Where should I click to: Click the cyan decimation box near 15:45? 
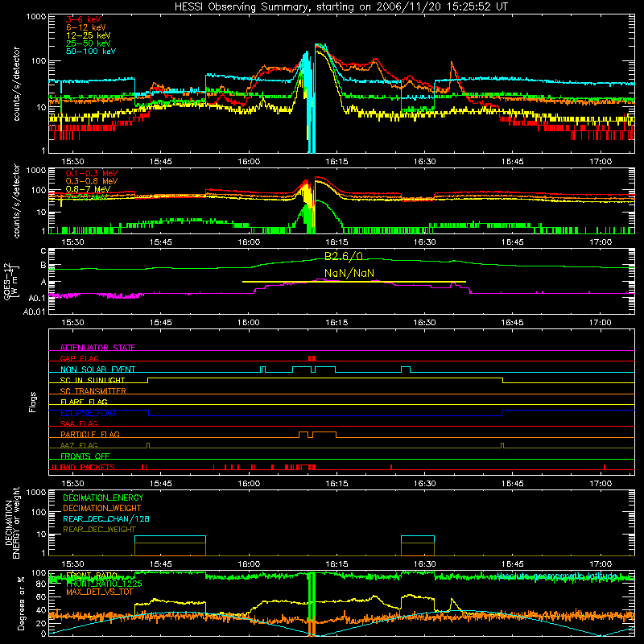pos(170,546)
